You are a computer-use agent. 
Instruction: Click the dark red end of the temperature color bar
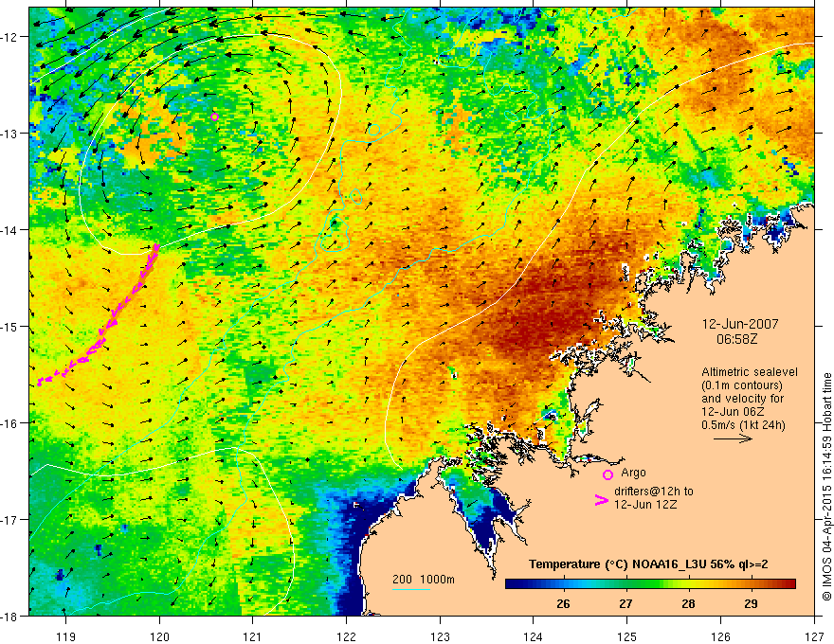click(x=791, y=584)
